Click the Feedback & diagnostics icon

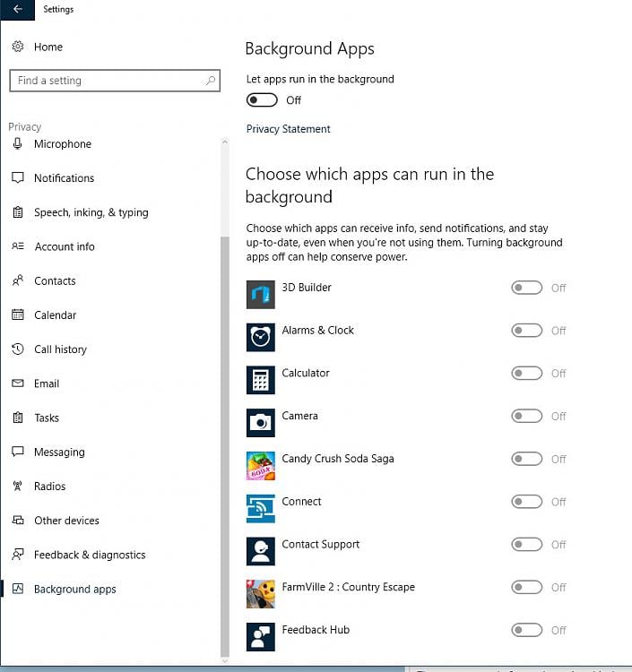(18, 554)
